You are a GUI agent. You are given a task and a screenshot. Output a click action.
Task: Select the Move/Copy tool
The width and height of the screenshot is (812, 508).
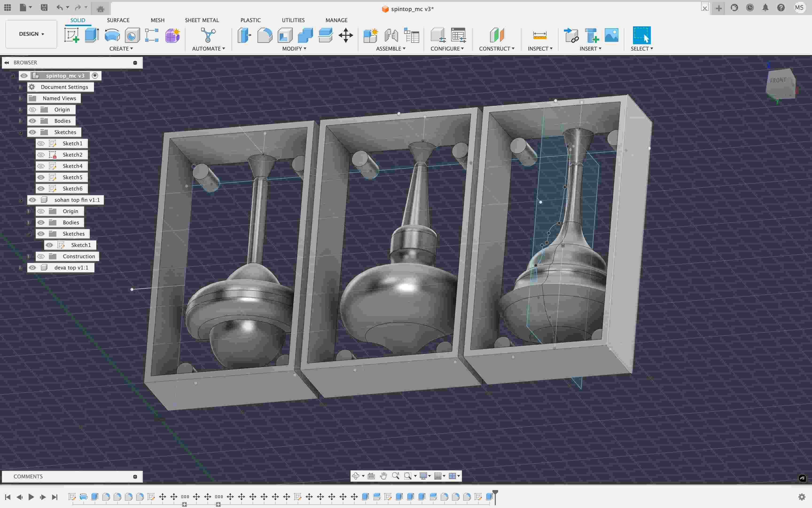pos(346,35)
